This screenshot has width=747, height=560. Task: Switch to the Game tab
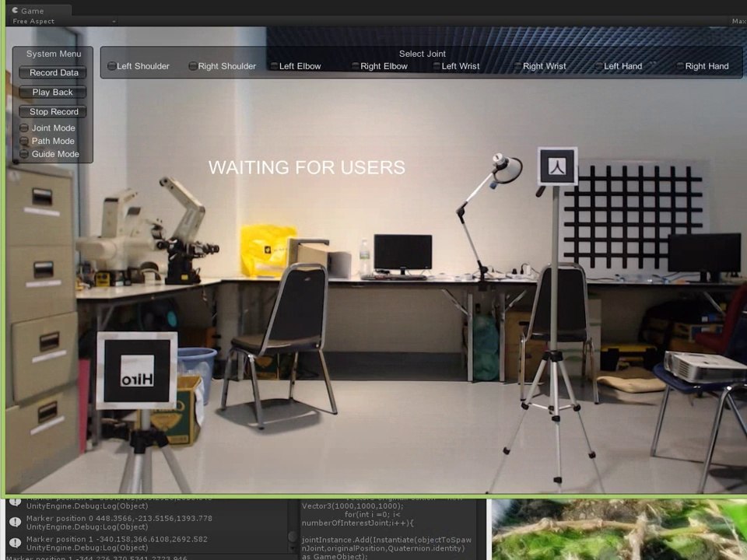(x=39, y=10)
